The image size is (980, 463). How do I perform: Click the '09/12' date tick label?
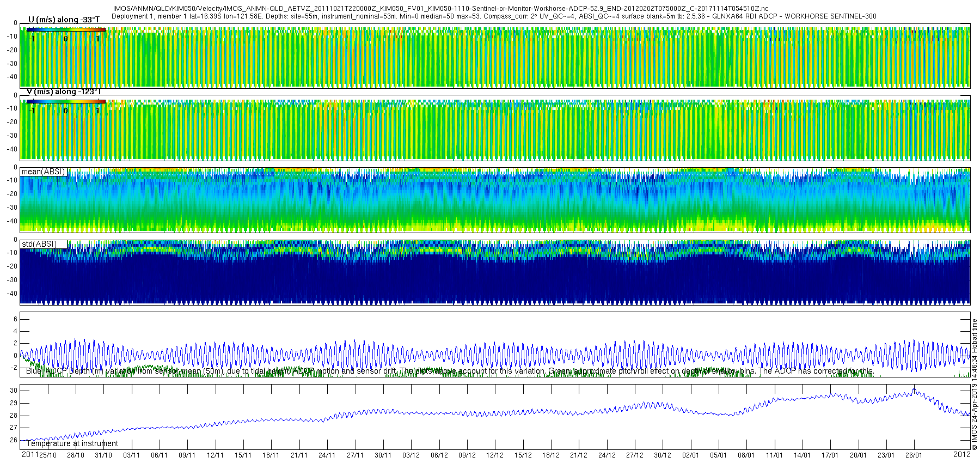[x=467, y=455]
